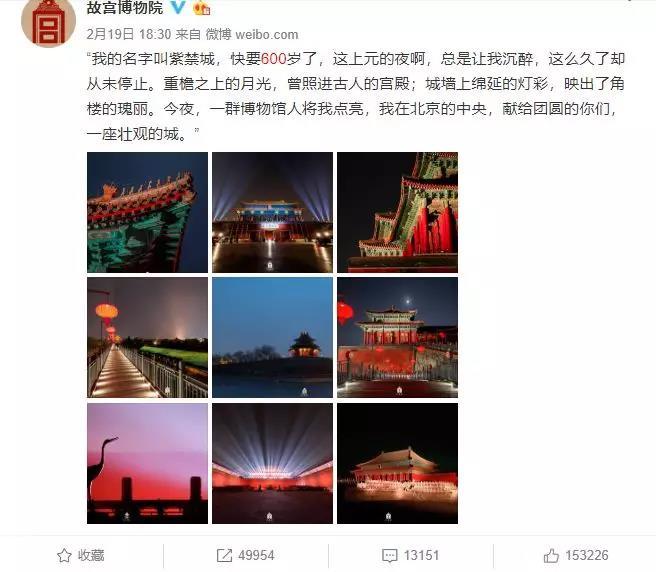Click the star favorite (收藏) icon
Viewport: 656px width, 572px height.
click(64, 556)
